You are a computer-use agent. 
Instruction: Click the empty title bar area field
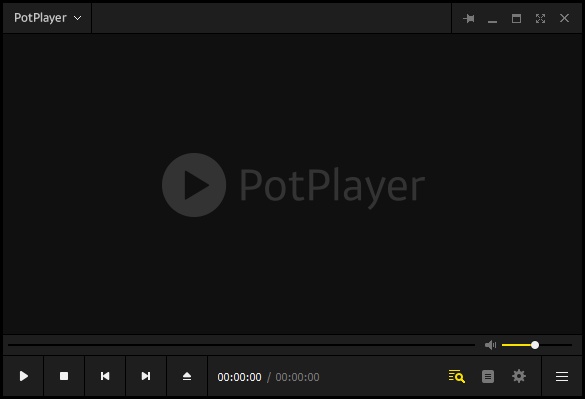pyautogui.click(x=271, y=18)
